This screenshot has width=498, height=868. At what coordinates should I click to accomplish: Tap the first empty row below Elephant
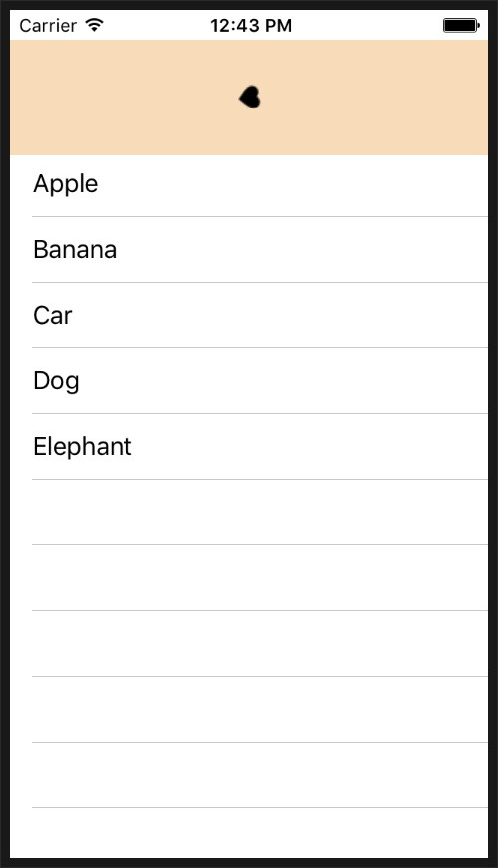point(249,513)
